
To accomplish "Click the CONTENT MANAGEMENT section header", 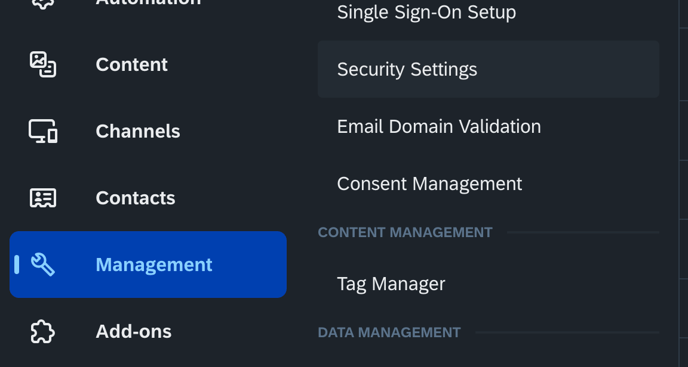I will coord(405,232).
